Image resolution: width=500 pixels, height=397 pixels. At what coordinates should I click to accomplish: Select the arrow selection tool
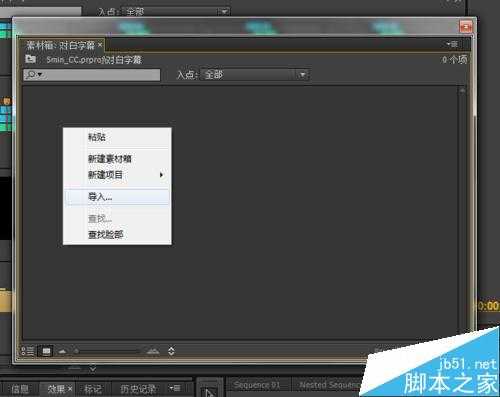tap(210, 392)
